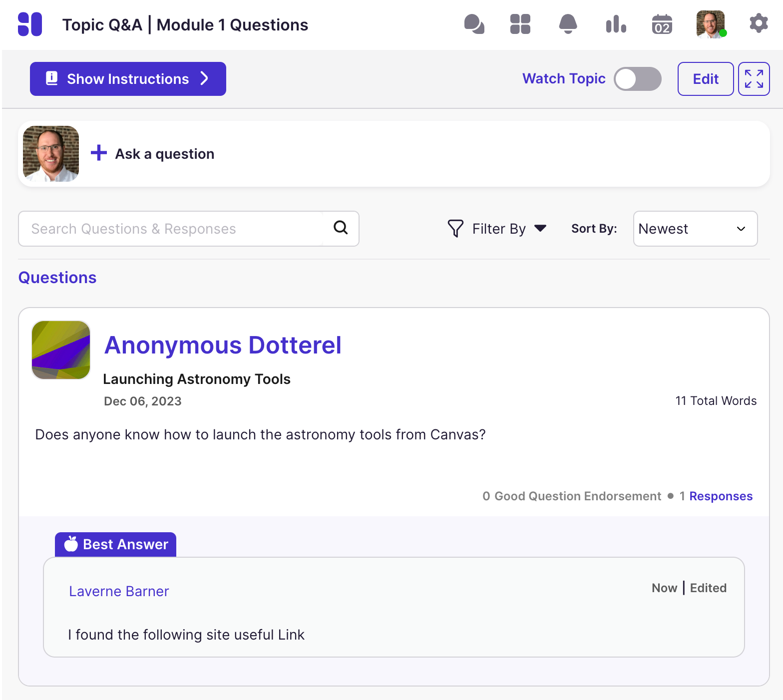This screenshot has width=783, height=700.
Task: Open the notifications bell icon
Action: [x=568, y=24]
